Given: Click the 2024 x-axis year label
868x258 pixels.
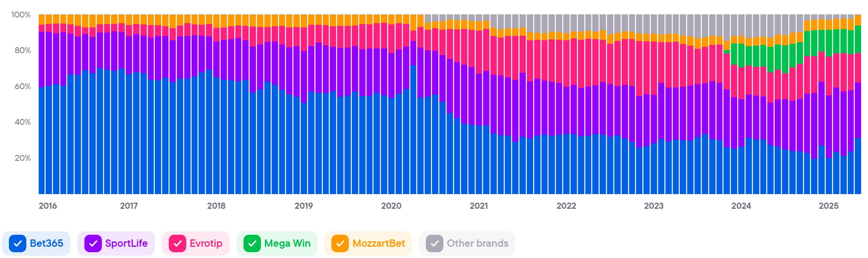Looking at the screenshot, I should click(741, 206).
